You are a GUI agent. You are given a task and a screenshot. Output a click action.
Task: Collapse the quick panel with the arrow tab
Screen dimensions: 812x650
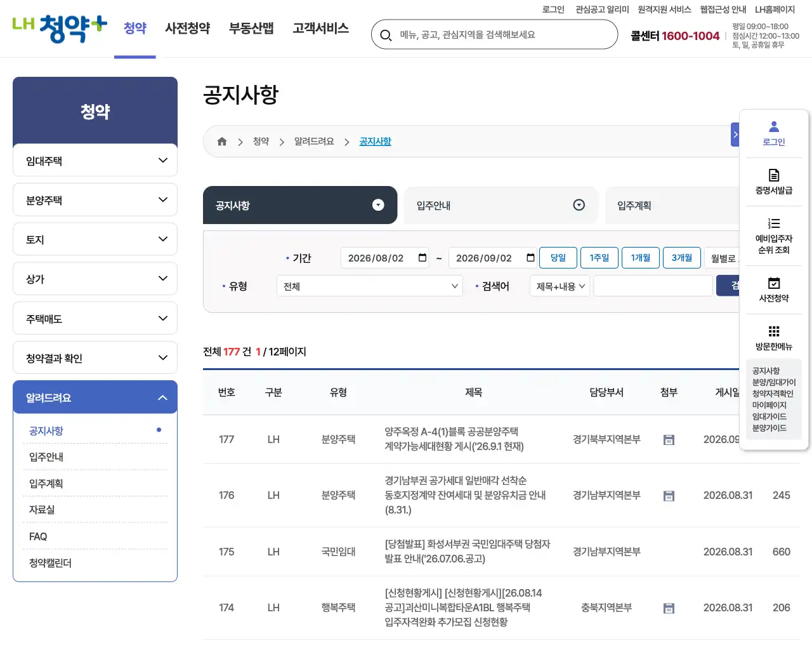point(735,135)
